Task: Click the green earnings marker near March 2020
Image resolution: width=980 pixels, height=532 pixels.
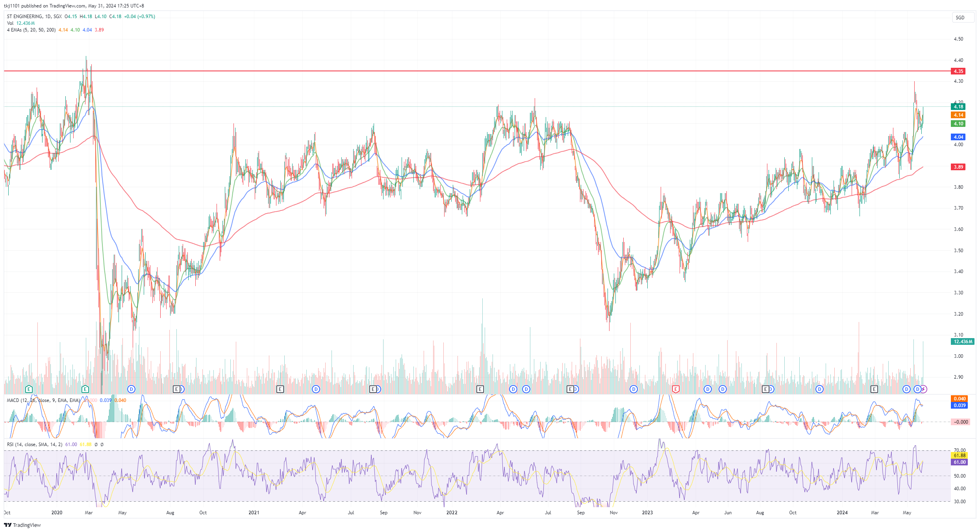Action: [85, 389]
